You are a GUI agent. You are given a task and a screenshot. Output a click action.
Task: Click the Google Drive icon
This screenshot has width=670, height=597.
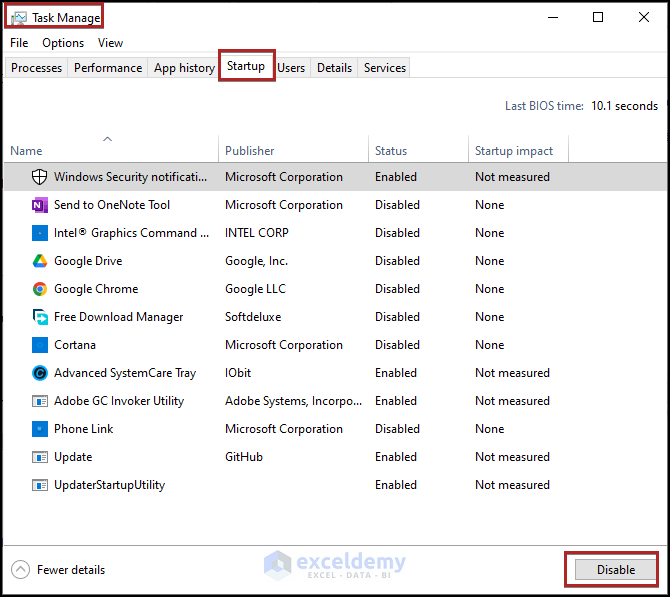pos(40,261)
